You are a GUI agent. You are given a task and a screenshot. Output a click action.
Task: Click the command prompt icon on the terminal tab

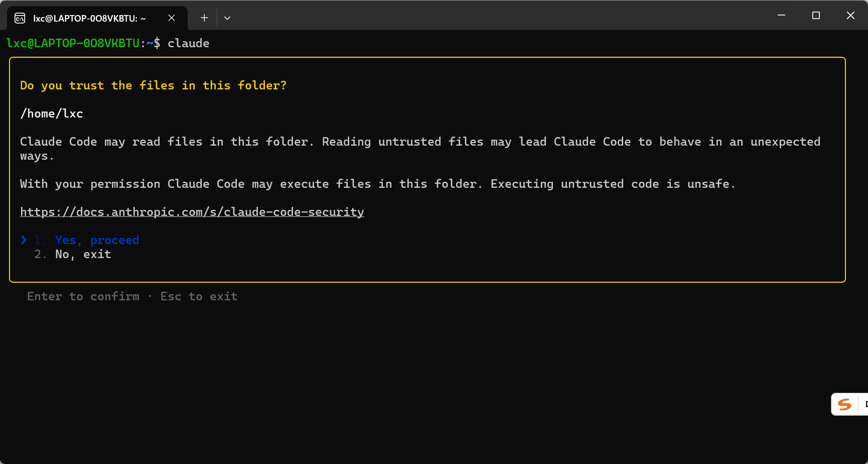click(x=20, y=18)
